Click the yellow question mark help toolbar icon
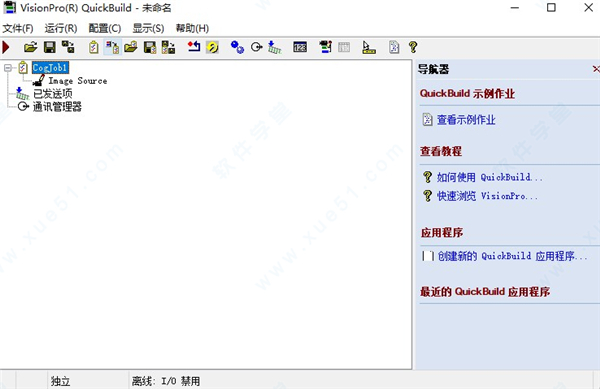The height and width of the screenshot is (389, 600). click(x=413, y=47)
